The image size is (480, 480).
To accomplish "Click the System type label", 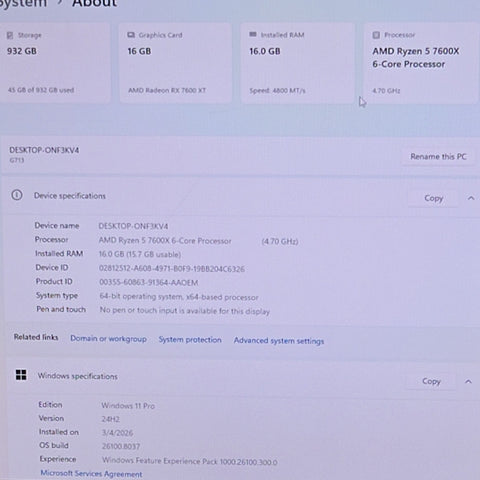I will click(x=57, y=295).
